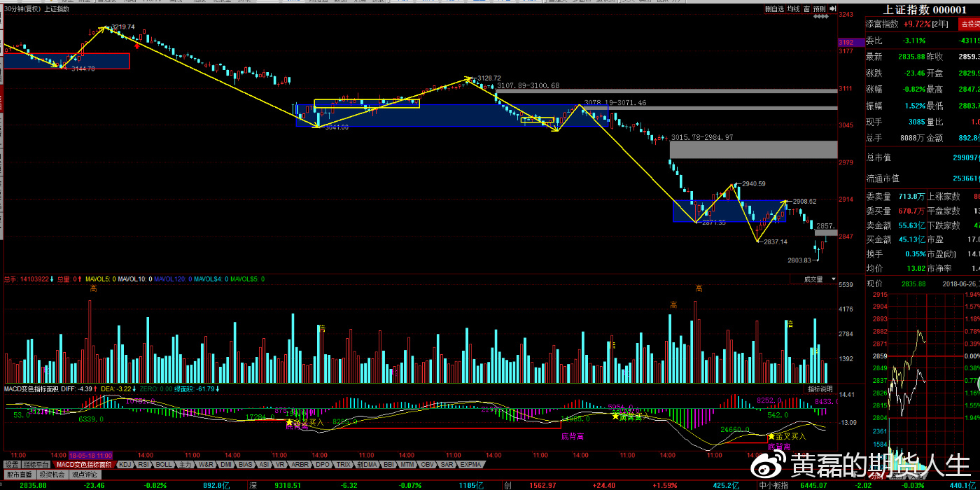Image resolution: width=980 pixels, height=490 pixels.
Task: Open the TRIX indicator tab
Action: click(344, 464)
